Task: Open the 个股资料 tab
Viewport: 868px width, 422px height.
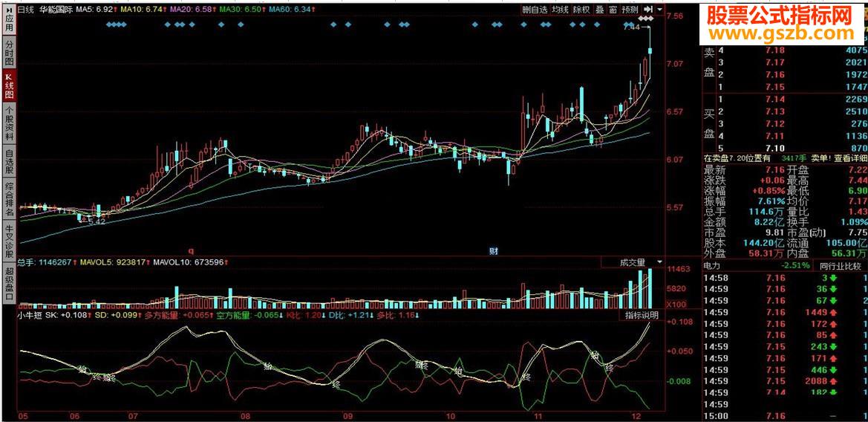Action: (x=9, y=123)
